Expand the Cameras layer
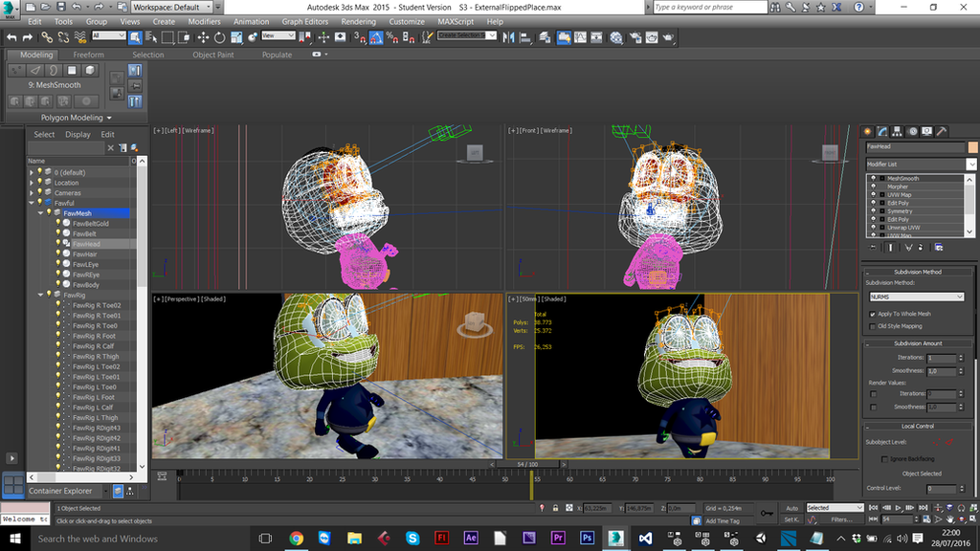This screenshot has width=980, height=551. click(32, 193)
